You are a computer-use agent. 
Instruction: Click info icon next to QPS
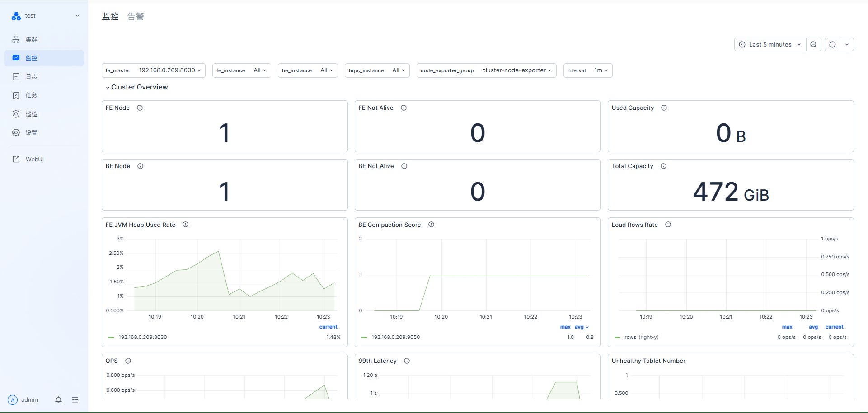(128, 361)
